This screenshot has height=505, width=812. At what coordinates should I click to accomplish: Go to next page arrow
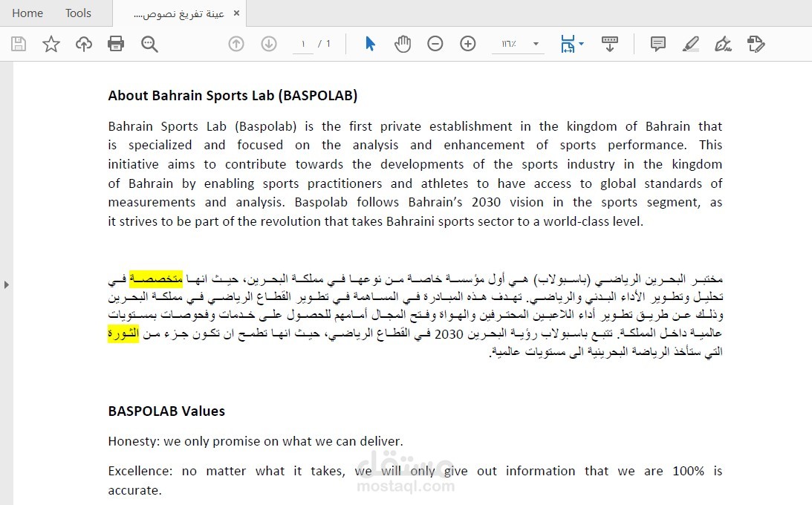coord(269,44)
